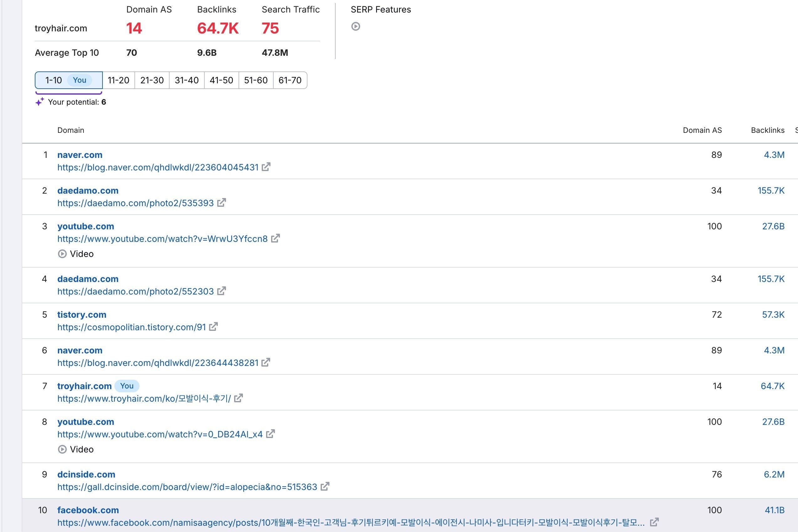Click sparkle icon next to Your potential
The image size is (798, 532).
(x=40, y=102)
